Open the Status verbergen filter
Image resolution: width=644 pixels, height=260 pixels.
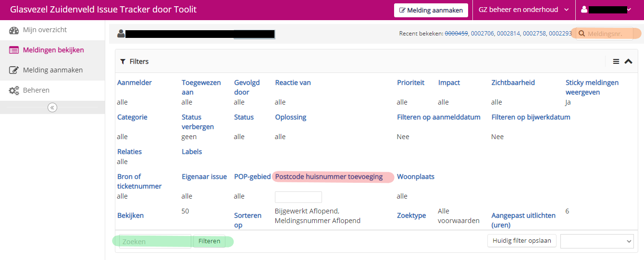click(x=198, y=122)
